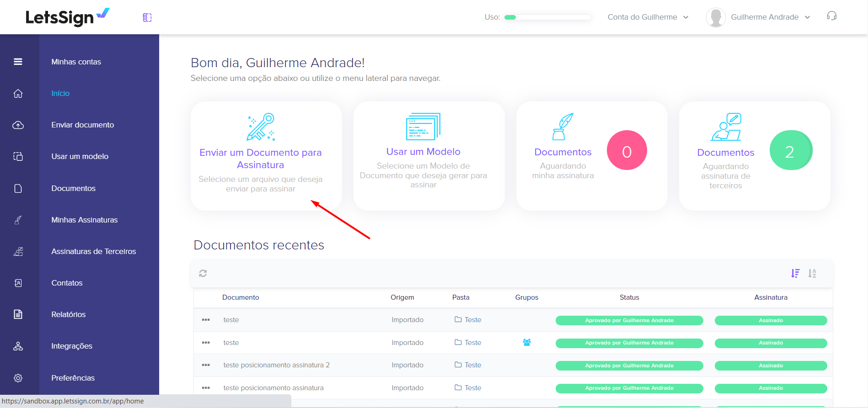Click Usar um Modelo card title
Screen dimensions: 868x408
[423, 152]
